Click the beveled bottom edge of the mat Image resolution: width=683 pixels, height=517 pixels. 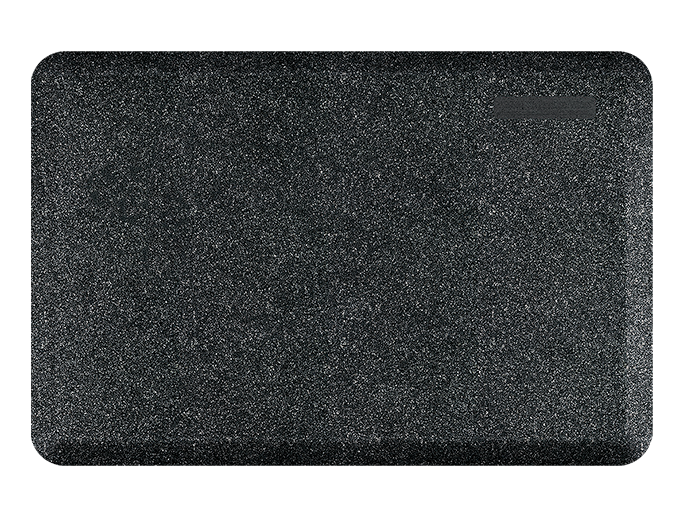point(341,456)
